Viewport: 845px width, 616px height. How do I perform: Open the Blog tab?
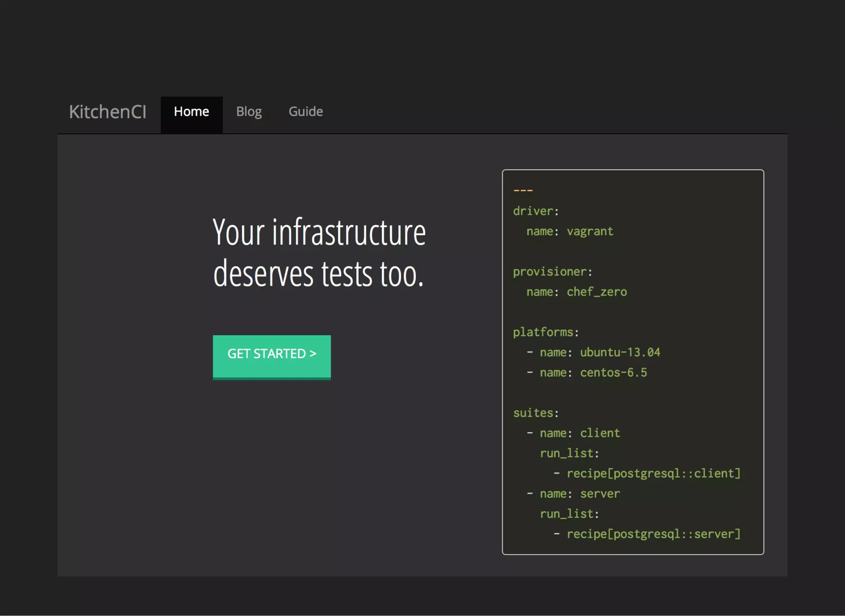point(249,112)
